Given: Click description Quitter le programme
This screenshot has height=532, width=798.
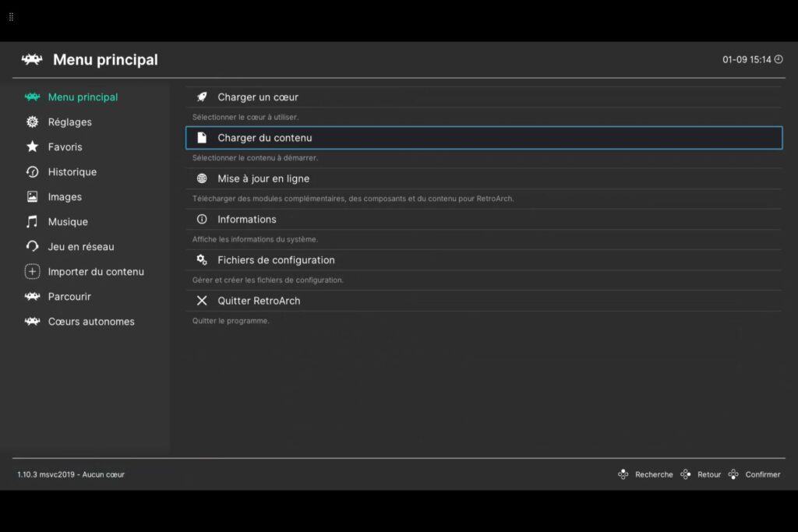Looking at the screenshot, I should (x=231, y=320).
